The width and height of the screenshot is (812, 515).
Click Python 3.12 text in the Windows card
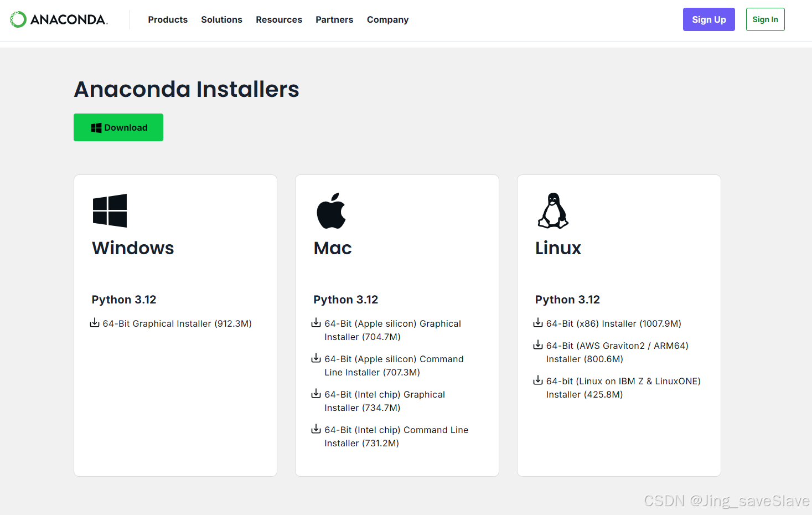click(x=124, y=300)
